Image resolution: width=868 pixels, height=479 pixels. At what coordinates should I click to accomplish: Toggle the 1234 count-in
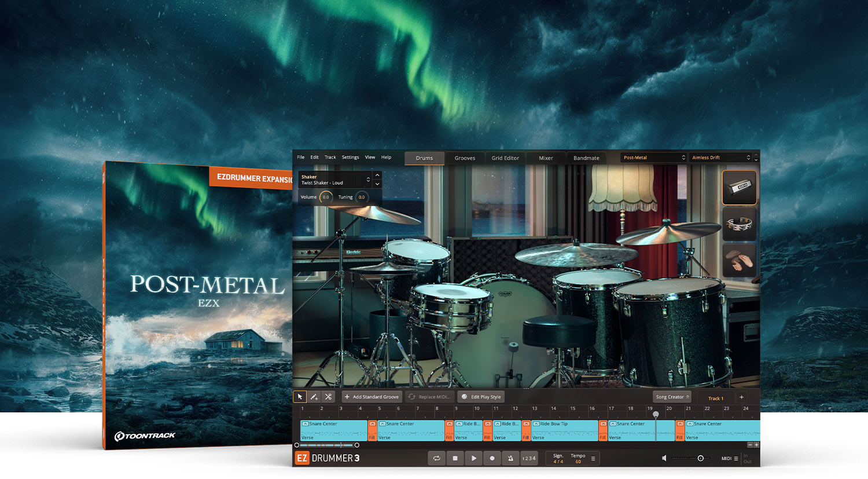[x=529, y=458]
